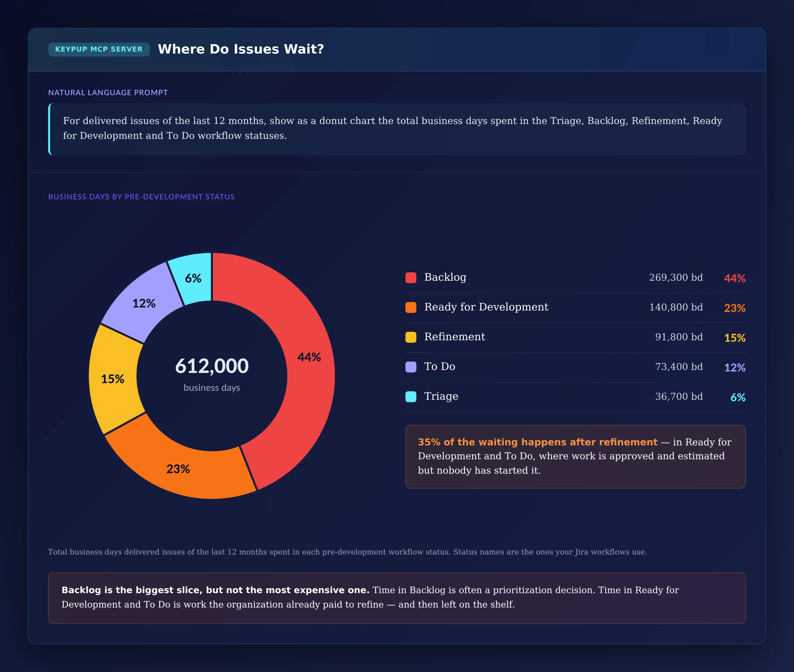
Task: Click the 73,400 bd value
Action: pyautogui.click(x=679, y=367)
